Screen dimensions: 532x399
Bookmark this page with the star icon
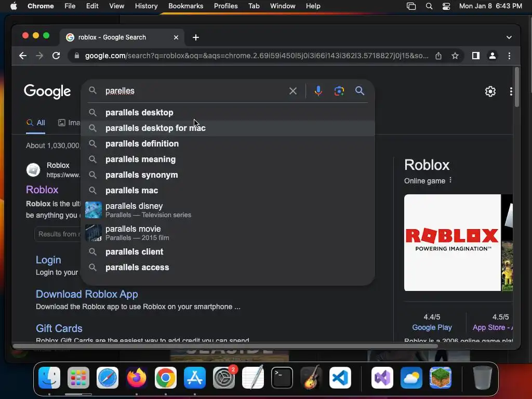455,56
